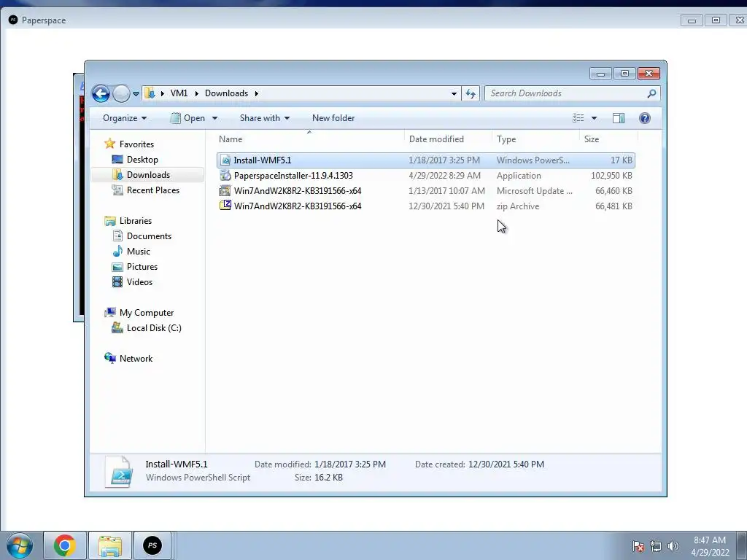Click the network tray icon
Viewport: 747px width, 560px height.
coord(656,546)
